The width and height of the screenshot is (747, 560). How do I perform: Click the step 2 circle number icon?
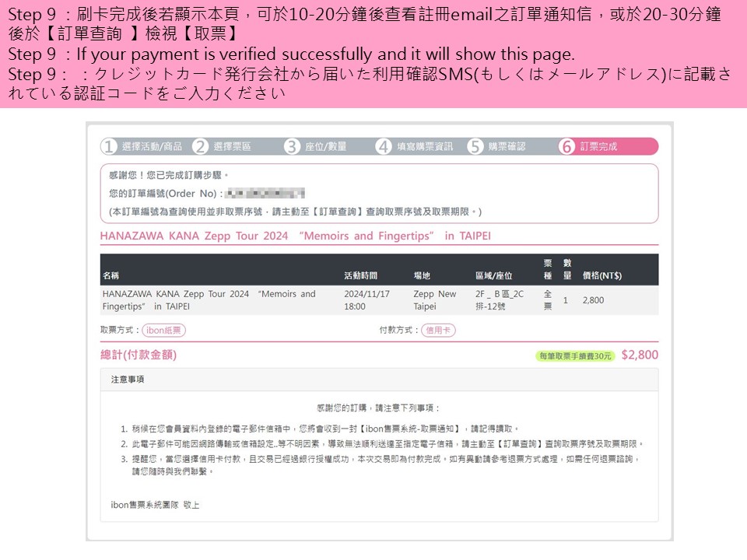point(201,146)
